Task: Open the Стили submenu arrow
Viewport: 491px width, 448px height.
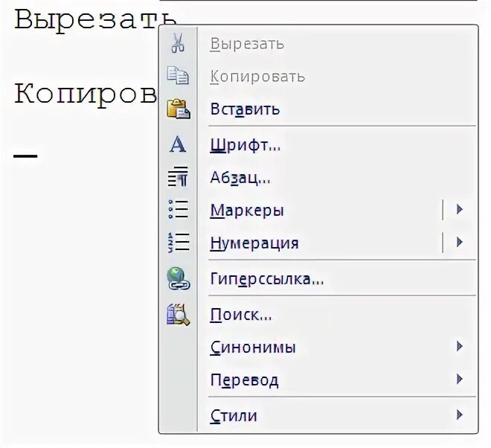Action: pyautogui.click(x=460, y=415)
